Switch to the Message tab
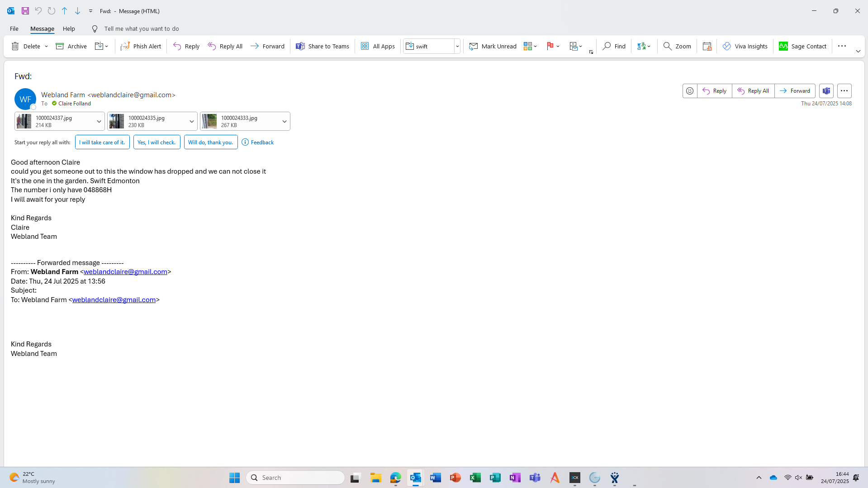 pyautogui.click(x=42, y=28)
